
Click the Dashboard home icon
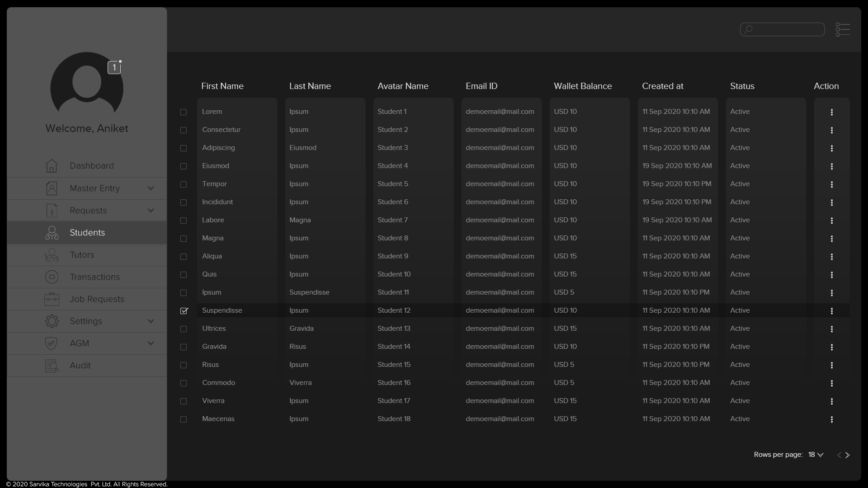pos(52,166)
